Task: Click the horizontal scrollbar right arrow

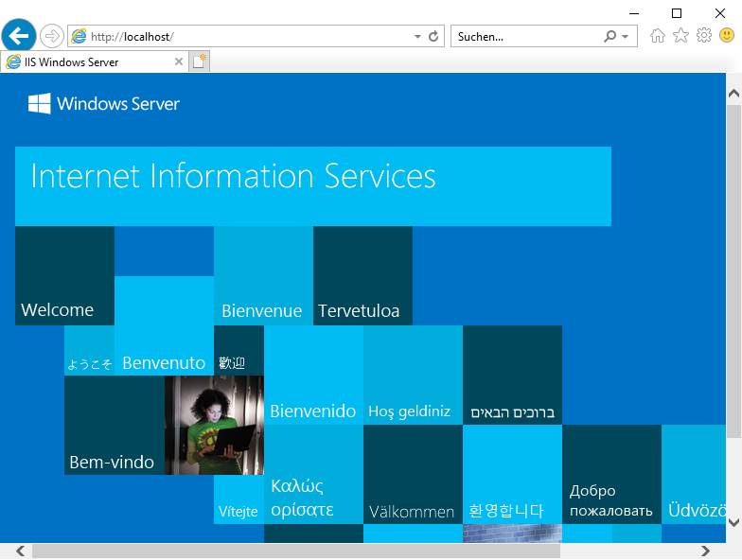Action: (x=706, y=551)
